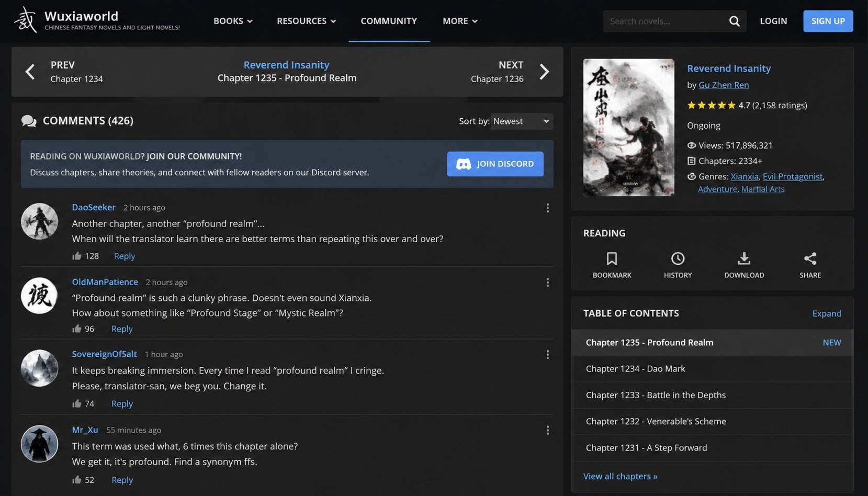Screen dimensions: 868x496
Task: Click the star rating display
Action: click(711, 105)
